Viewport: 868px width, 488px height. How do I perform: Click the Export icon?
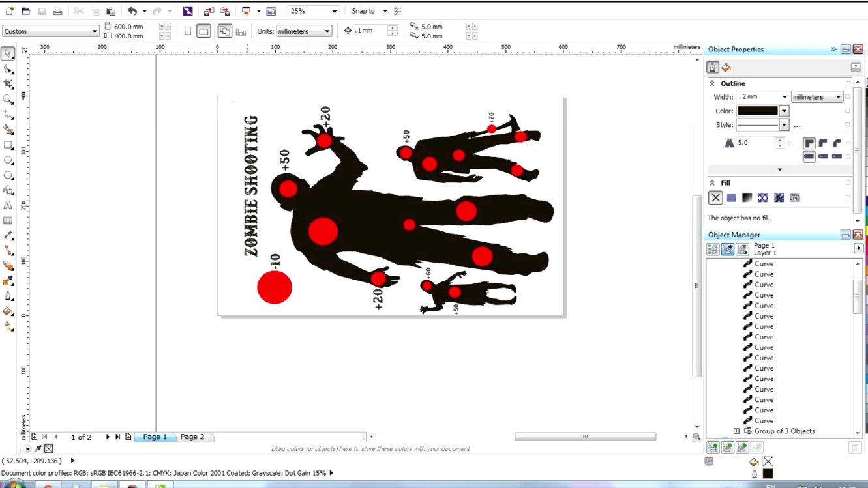click(225, 11)
